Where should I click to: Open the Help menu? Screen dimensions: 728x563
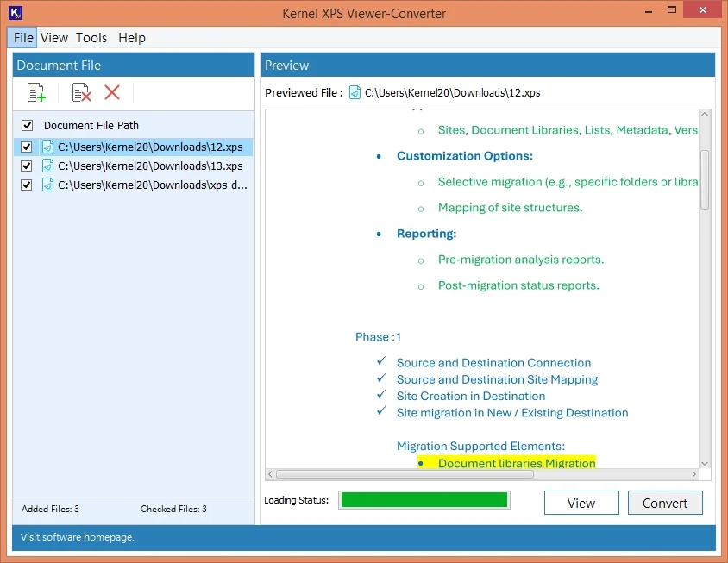tap(132, 38)
